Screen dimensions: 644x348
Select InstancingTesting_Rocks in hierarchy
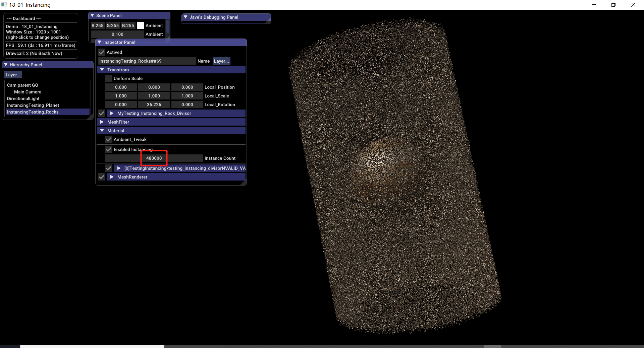click(x=48, y=112)
